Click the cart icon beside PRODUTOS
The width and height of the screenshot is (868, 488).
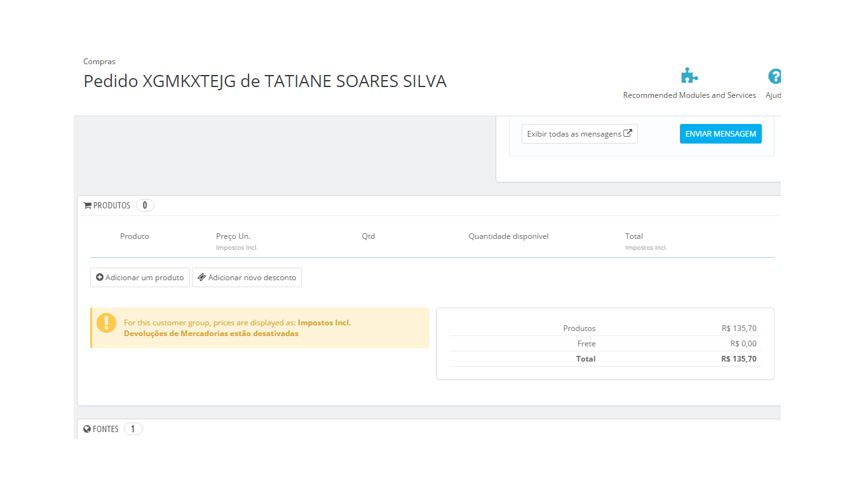click(x=88, y=206)
